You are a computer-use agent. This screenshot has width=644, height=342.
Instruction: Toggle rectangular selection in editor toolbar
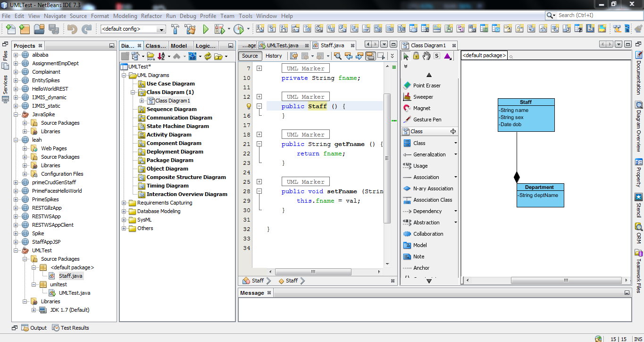pyautogui.click(x=381, y=56)
